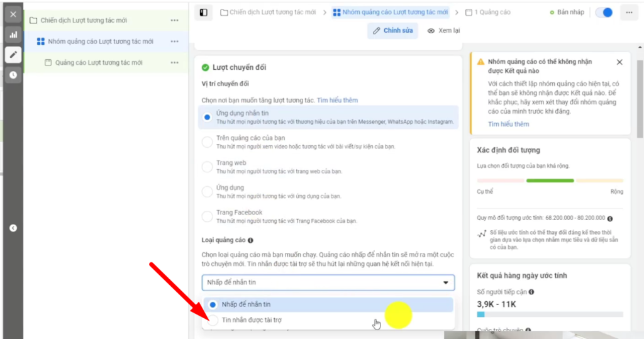Image resolution: width=644 pixels, height=339 pixels.
Task: Collapse sidebar using round arrow button
Action: click(x=13, y=228)
